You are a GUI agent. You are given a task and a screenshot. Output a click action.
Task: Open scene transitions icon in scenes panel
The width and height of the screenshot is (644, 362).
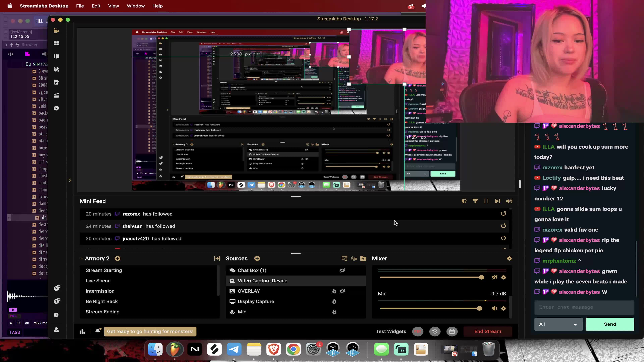pyautogui.click(x=217, y=258)
